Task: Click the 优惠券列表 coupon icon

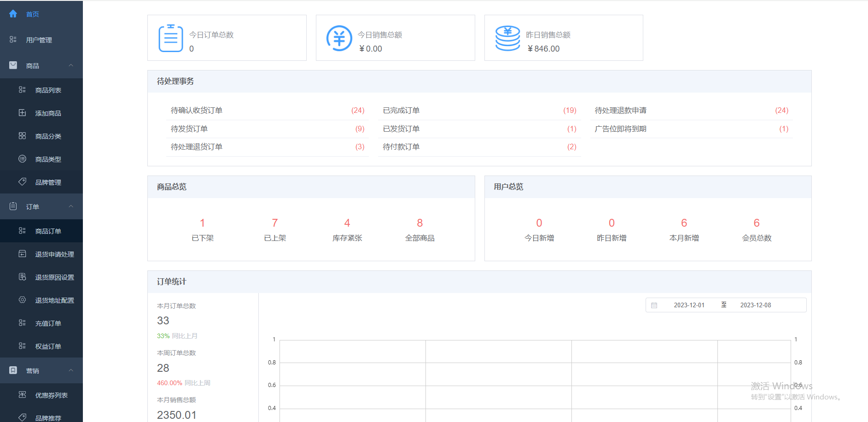Action: [22, 395]
